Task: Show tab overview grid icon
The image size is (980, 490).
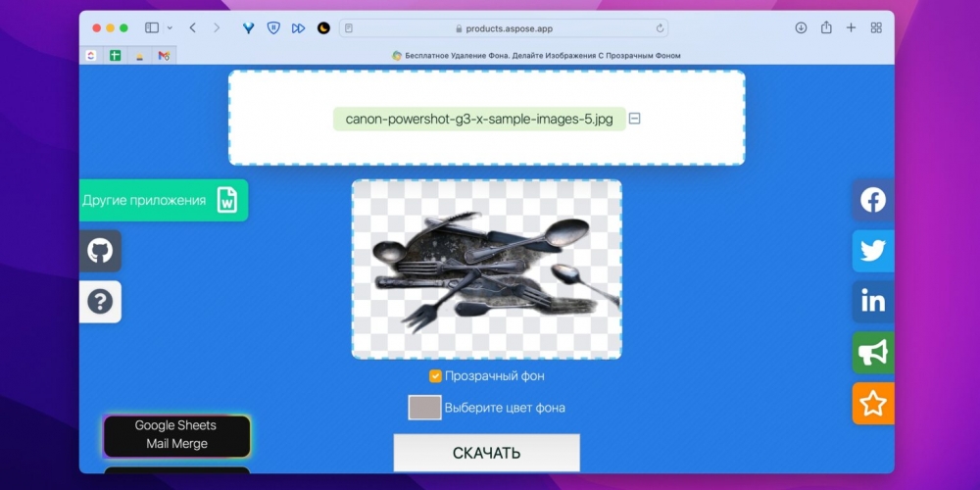Action: [x=876, y=28]
